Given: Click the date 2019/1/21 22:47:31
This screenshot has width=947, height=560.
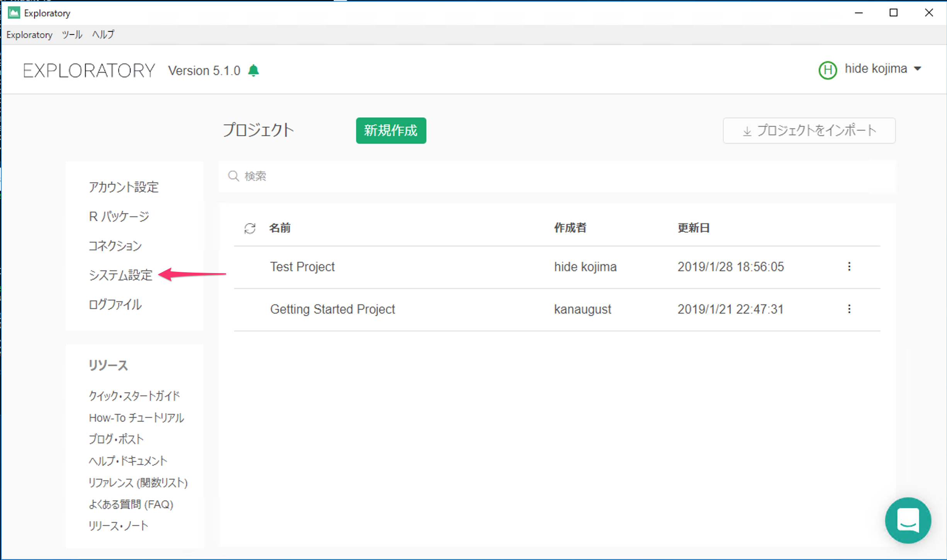Looking at the screenshot, I should (731, 309).
